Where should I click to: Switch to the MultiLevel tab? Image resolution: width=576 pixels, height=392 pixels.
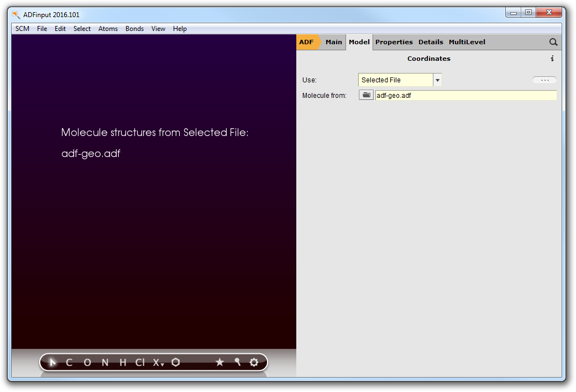[467, 42]
